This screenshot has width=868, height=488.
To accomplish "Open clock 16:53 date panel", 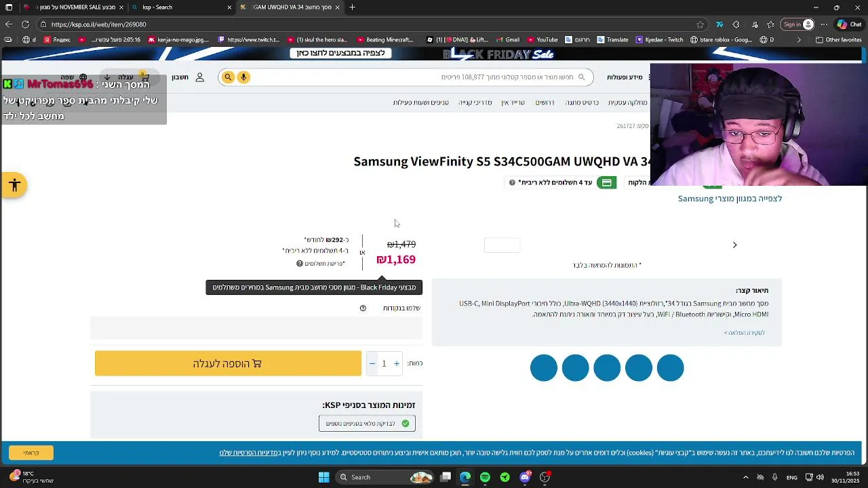I will [845, 477].
